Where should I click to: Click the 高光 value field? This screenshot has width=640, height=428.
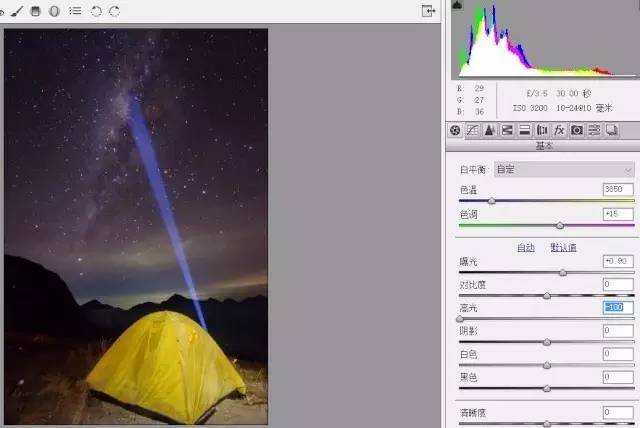tap(618, 308)
